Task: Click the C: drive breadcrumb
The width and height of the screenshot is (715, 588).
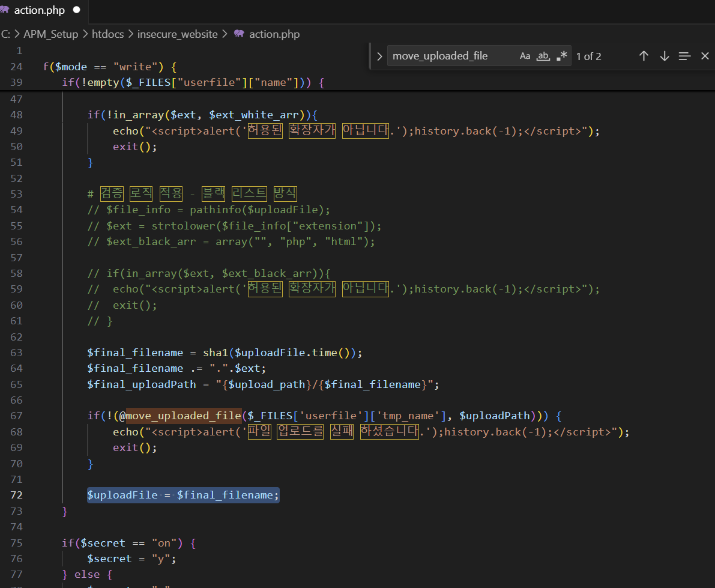Action: tap(5, 34)
